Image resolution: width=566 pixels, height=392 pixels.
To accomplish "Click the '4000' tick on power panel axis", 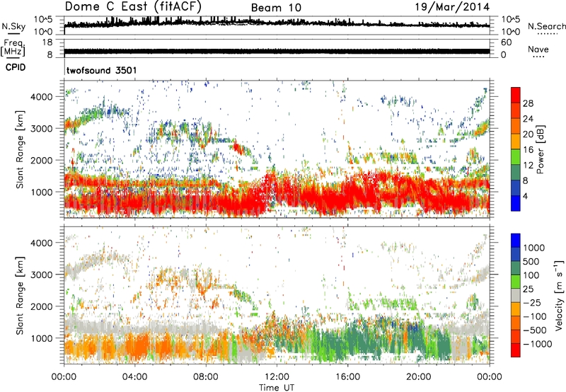I will 42,97.
